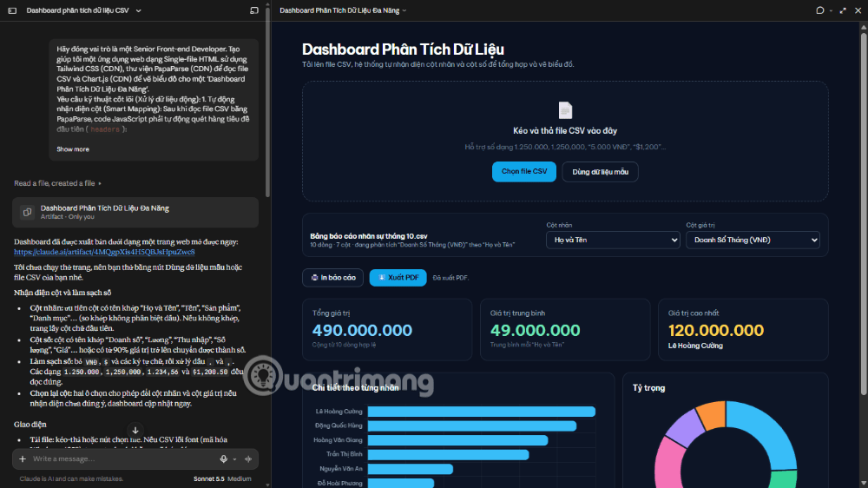Image resolution: width=868 pixels, height=488 pixels.
Task: Open the artifact title dropdown arrow
Action: [x=404, y=10]
